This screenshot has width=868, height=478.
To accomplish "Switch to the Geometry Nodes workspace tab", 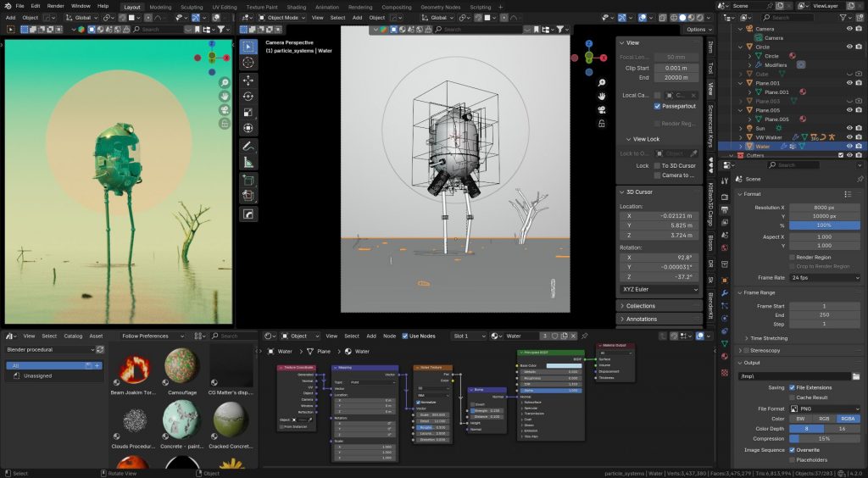I will (440, 7).
